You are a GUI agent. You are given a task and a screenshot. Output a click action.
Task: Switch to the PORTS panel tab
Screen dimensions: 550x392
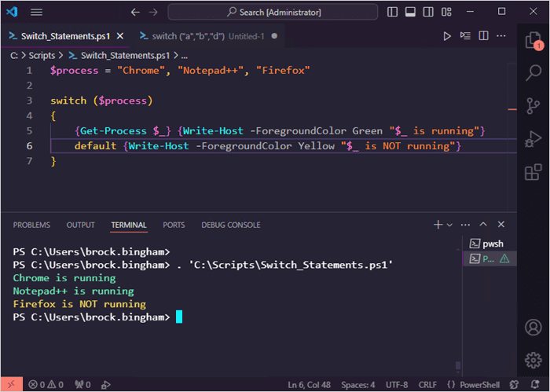click(x=174, y=225)
